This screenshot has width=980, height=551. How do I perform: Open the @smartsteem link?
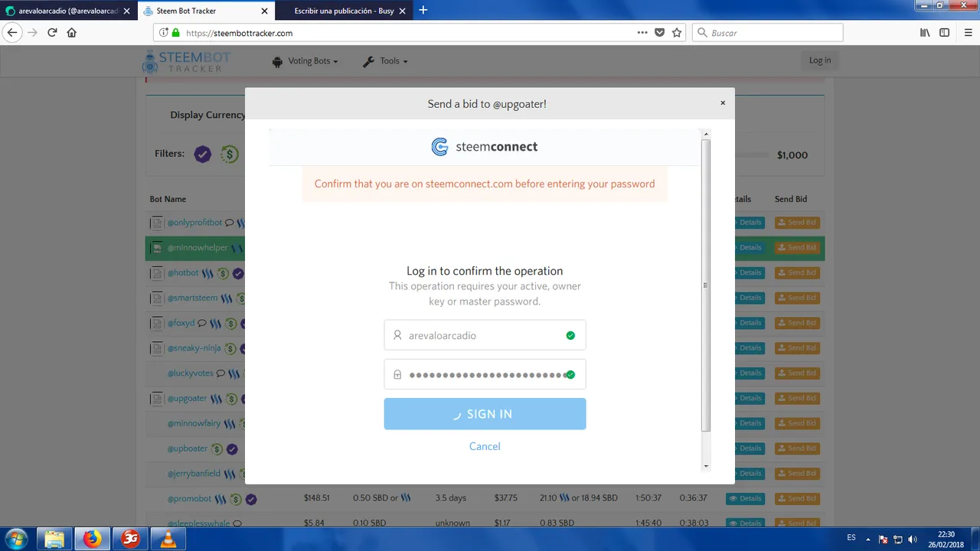pyautogui.click(x=192, y=298)
